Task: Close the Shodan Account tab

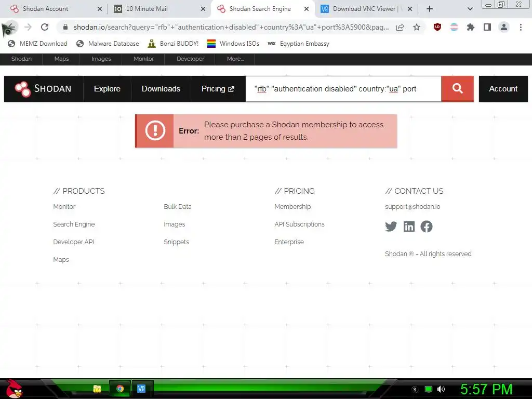Action: click(x=99, y=9)
